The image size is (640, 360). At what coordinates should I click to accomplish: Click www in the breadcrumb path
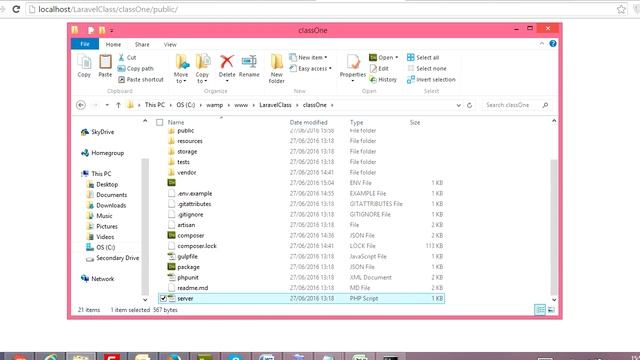tap(241, 105)
